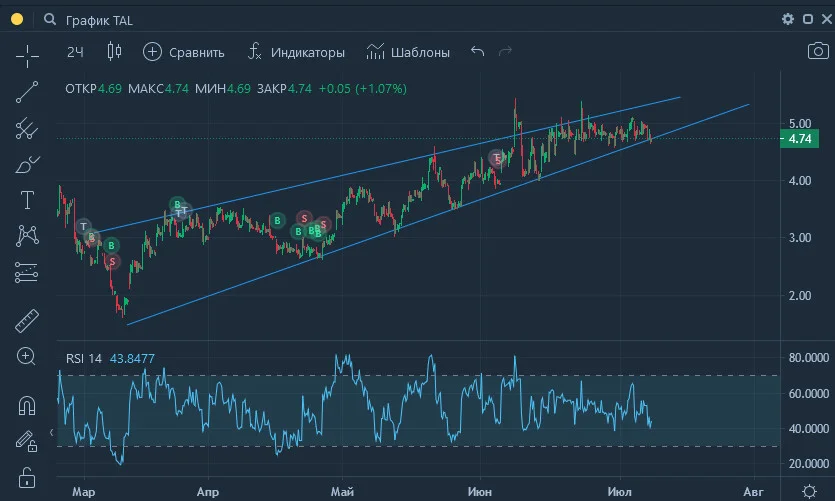This screenshot has width=835, height=501.
Task: Click the ЗАКР close value 4.74
Action: click(300, 89)
